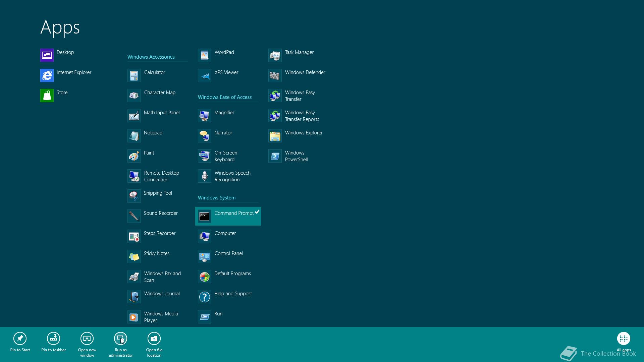Click the All apps button
The height and width of the screenshot is (362, 644).
(624, 342)
